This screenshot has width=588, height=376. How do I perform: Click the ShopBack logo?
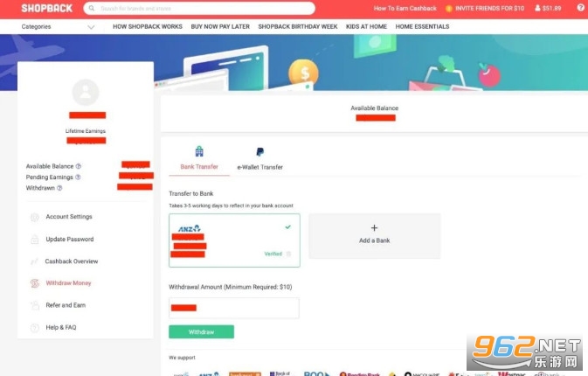click(47, 8)
